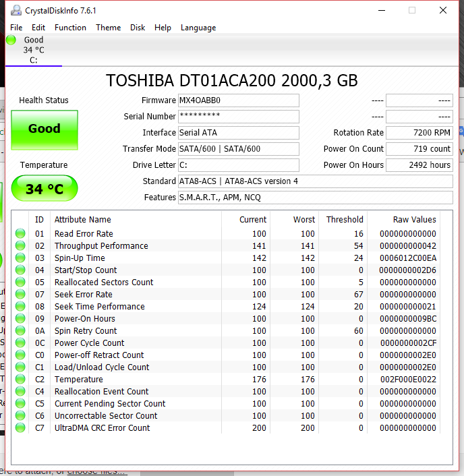Click the Drive Letter field C:
This screenshot has height=476, width=464.
coord(238,165)
